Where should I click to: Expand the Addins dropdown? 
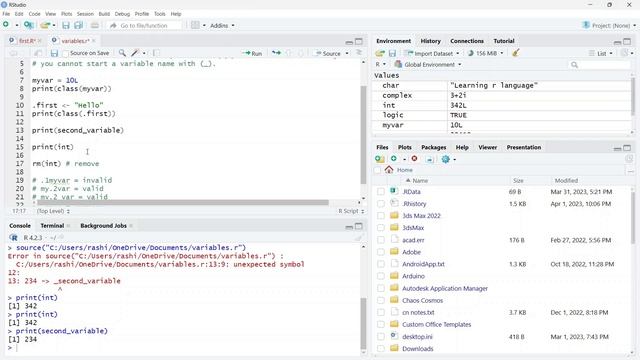222,25
